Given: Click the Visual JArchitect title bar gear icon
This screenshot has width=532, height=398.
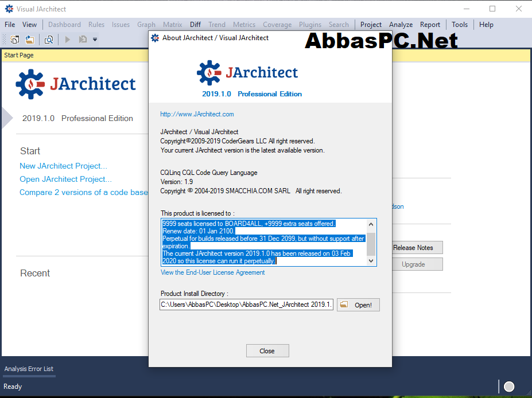Looking at the screenshot, I should pyautogui.click(x=9, y=9).
